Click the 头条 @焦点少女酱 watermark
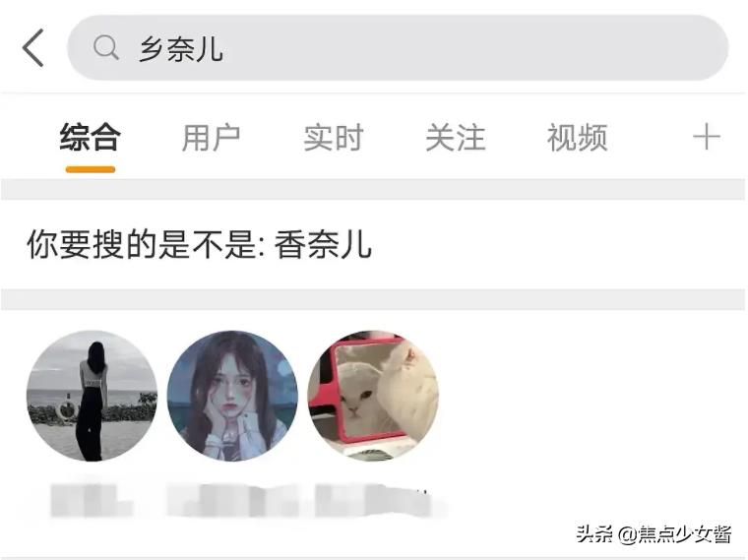748x560 pixels. pyautogui.click(x=654, y=533)
